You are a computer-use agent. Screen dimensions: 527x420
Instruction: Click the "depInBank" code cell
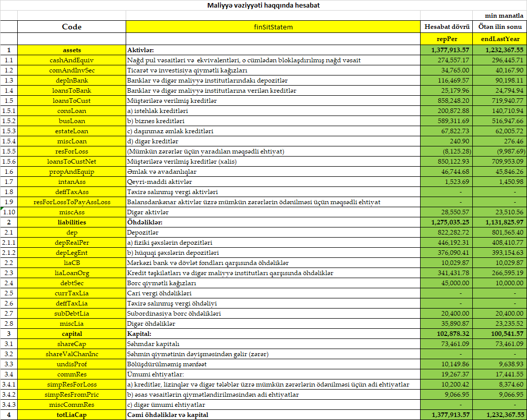(71, 81)
